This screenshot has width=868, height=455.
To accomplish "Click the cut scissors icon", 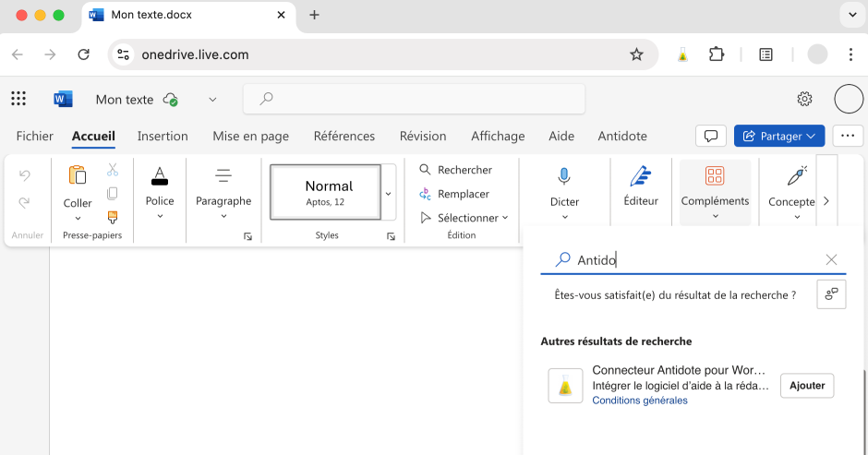I will click(x=113, y=170).
